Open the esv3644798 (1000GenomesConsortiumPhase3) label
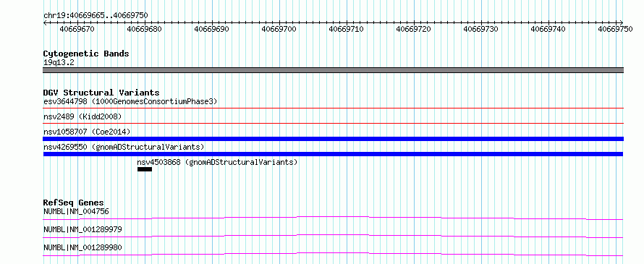 click(x=130, y=101)
